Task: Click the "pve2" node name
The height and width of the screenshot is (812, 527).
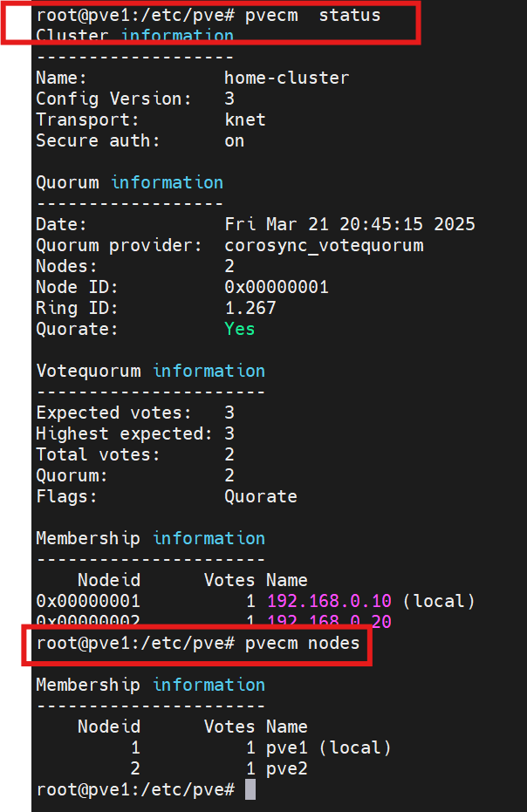Action: [x=286, y=768]
